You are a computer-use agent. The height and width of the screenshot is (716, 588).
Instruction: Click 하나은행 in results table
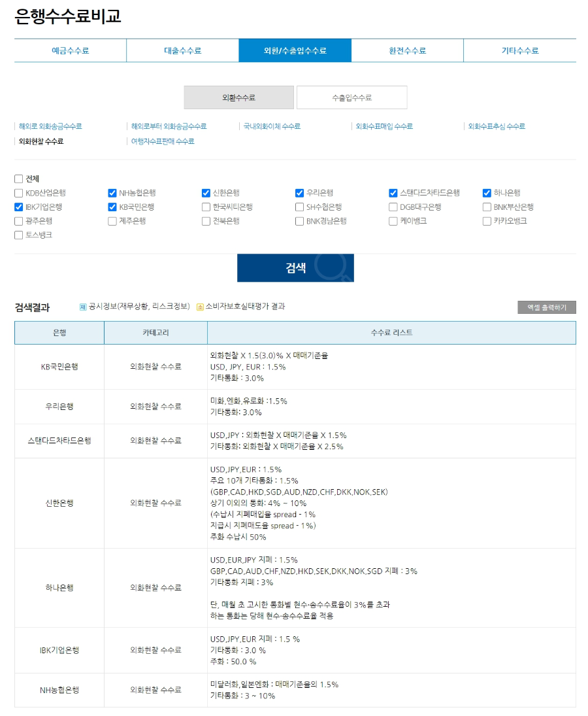click(x=59, y=588)
